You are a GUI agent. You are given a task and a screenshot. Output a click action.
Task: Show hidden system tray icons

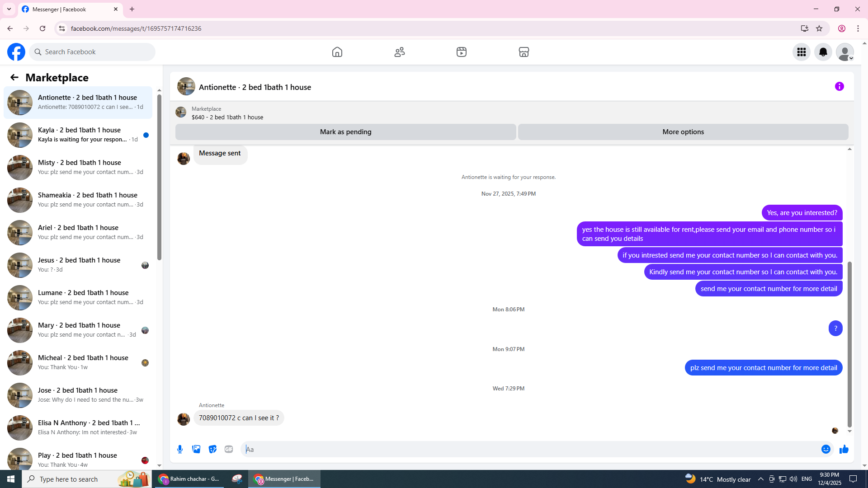click(x=760, y=479)
